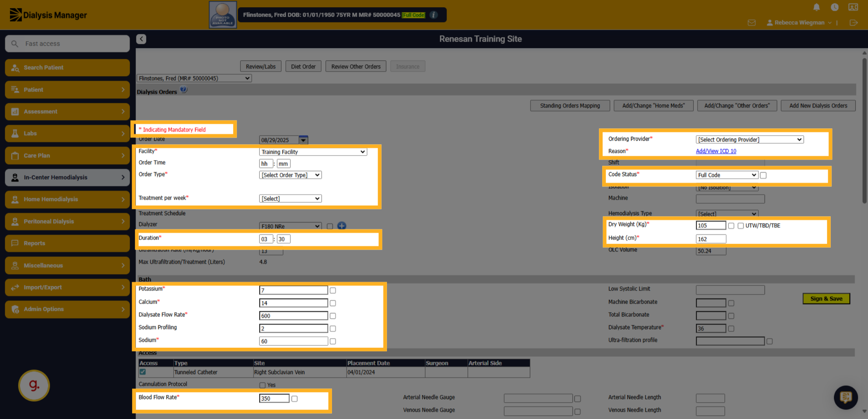Open Treatment per week dropdown
This screenshot has height=419, width=868.
pos(290,198)
